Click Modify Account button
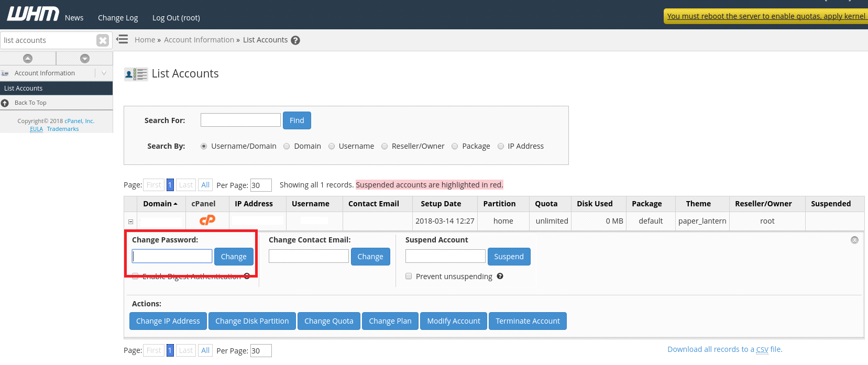 [x=454, y=321]
